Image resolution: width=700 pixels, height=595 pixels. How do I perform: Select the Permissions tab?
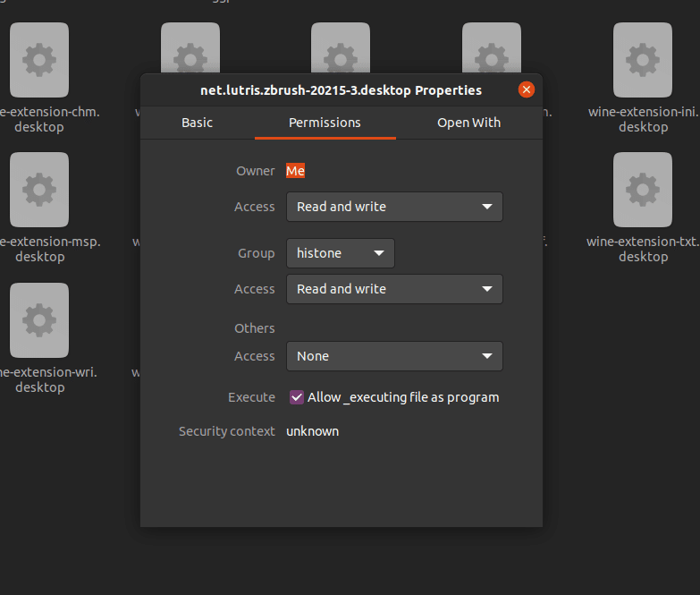(325, 123)
